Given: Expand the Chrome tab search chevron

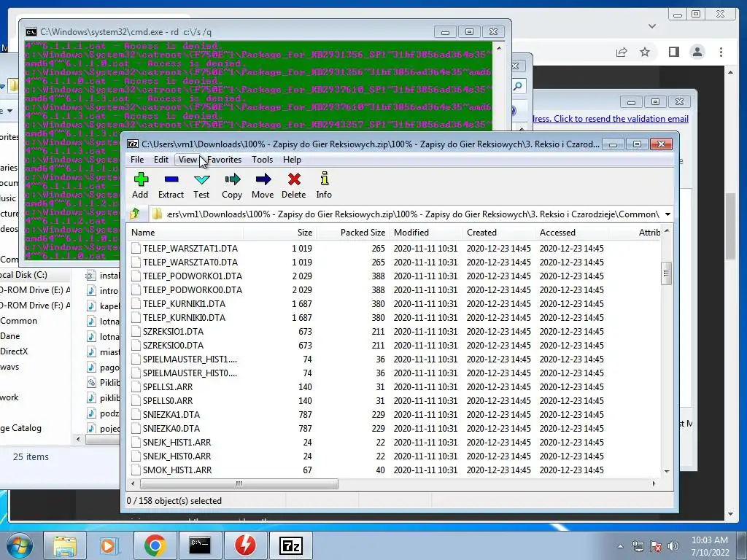Looking at the screenshot, I should (652, 26).
